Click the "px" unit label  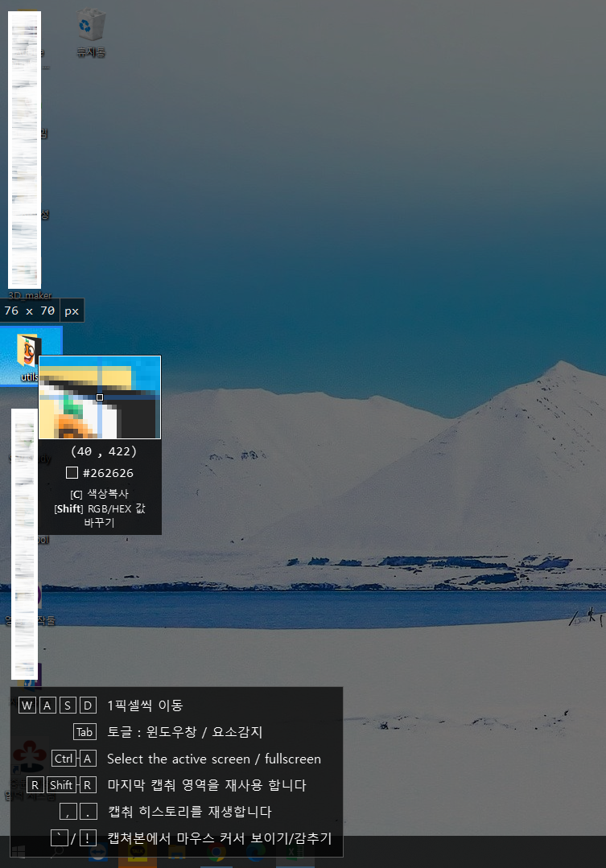click(72, 311)
